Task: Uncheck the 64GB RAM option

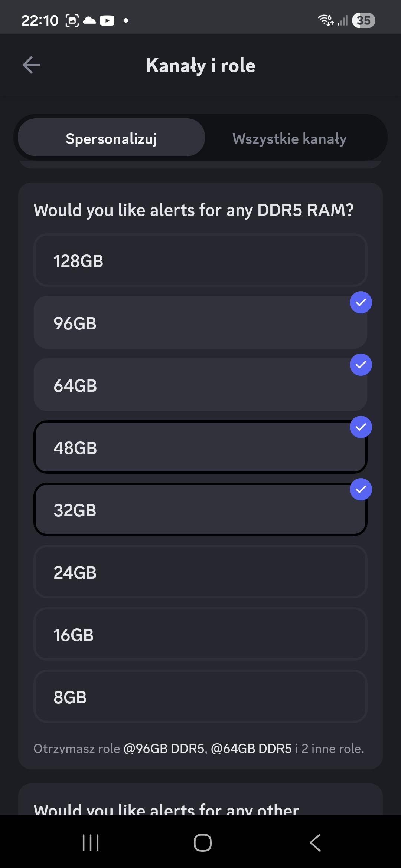Action: [x=200, y=385]
